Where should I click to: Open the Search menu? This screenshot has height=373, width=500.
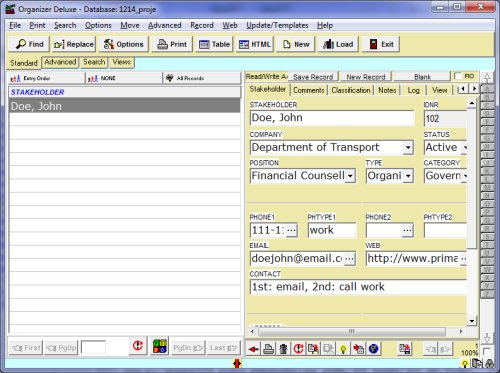[x=65, y=25]
